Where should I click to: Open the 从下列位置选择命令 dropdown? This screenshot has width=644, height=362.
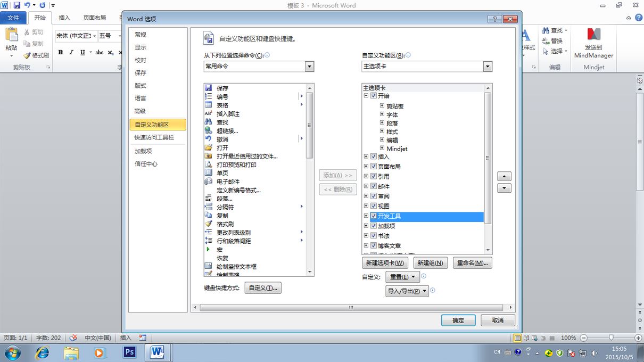point(309,67)
